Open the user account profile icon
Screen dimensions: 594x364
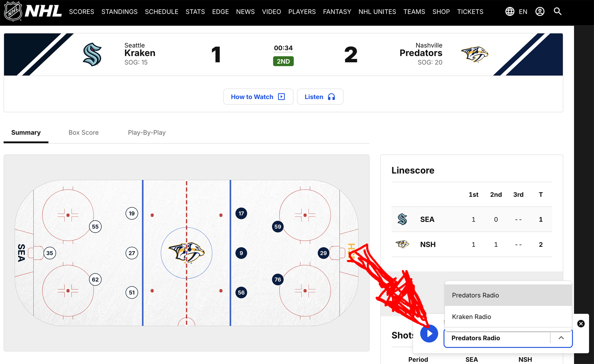pyautogui.click(x=540, y=12)
